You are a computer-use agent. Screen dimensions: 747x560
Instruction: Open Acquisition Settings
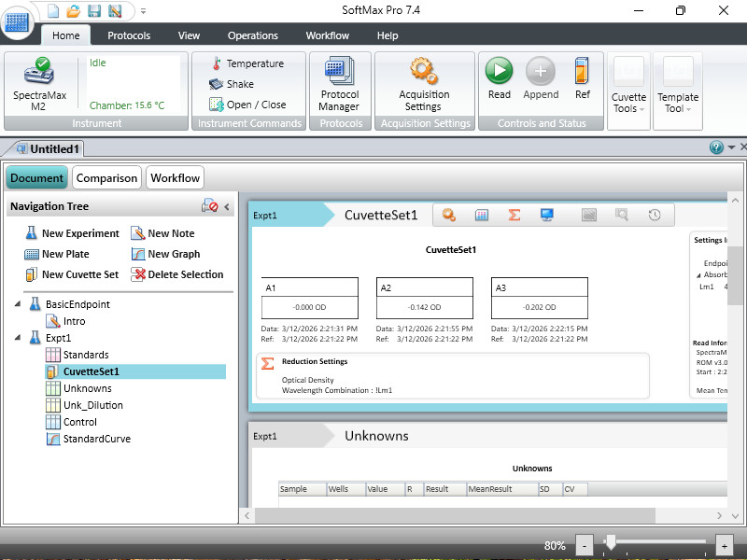424,82
